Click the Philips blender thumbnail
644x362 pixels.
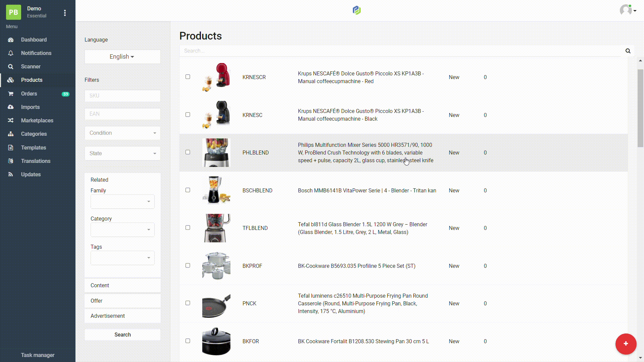pos(216,153)
